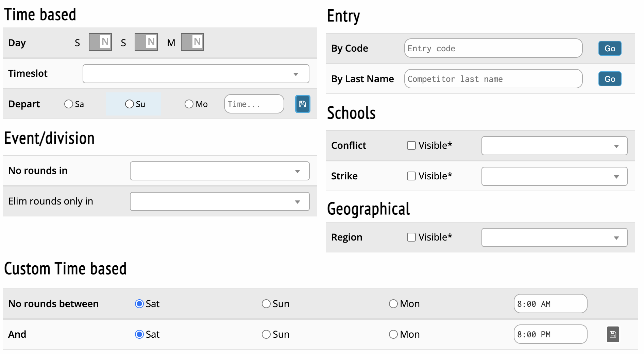Select Su radio in Depart row
The height and width of the screenshot is (354, 644).
click(x=130, y=104)
